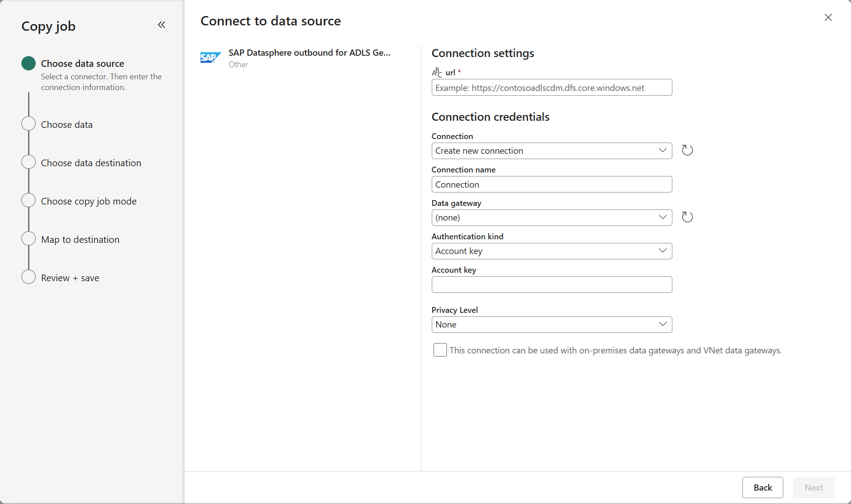The height and width of the screenshot is (504, 851).
Task: Jump to Map to destination step
Action: click(x=80, y=240)
